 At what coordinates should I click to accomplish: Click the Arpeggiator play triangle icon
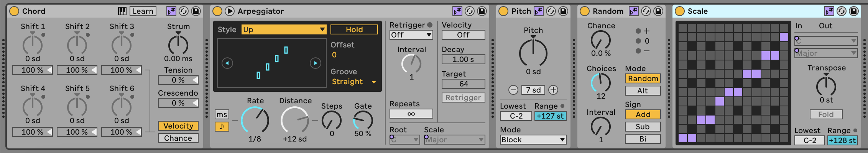pos(230,11)
